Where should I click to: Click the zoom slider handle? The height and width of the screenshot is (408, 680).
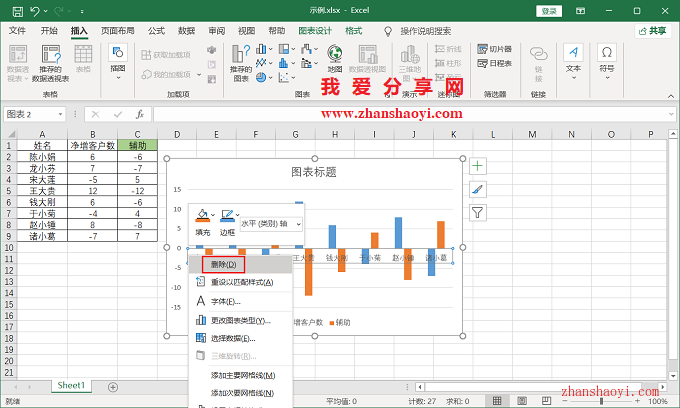pyautogui.click(x=601, y=401)
